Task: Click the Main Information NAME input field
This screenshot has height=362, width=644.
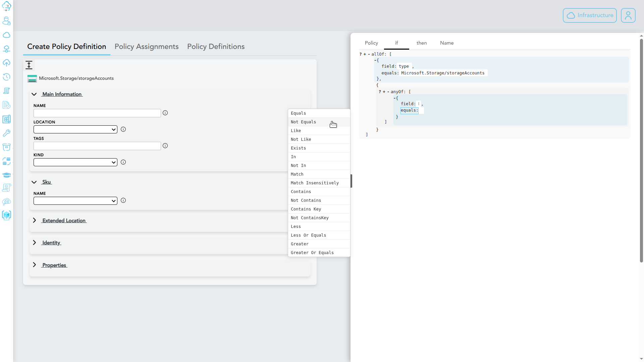Action: tap(97, 113)
